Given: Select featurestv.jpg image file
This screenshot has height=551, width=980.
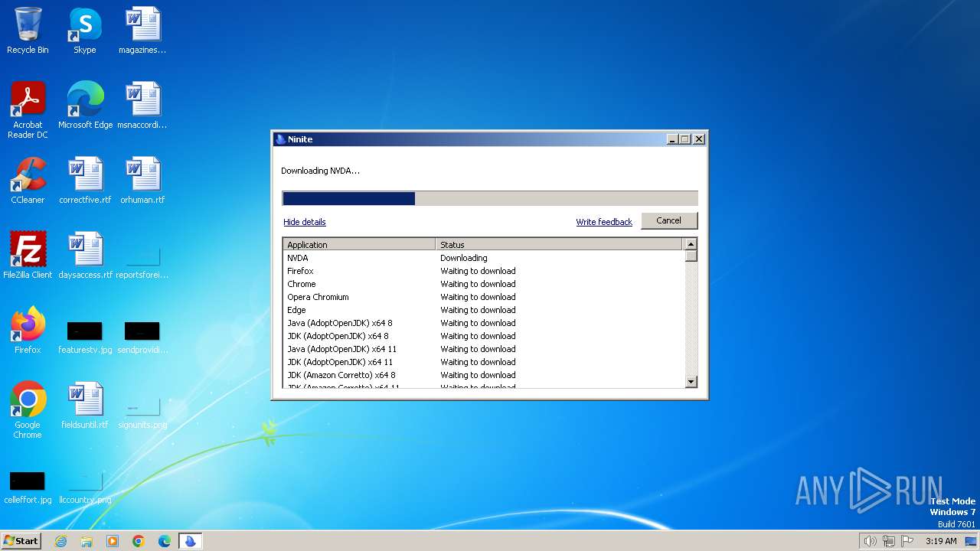Looking at the screenshot, I should (85, 337).
